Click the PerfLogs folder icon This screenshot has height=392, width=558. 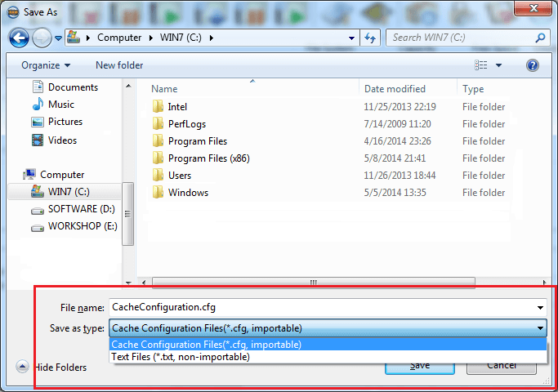point(158,123)
